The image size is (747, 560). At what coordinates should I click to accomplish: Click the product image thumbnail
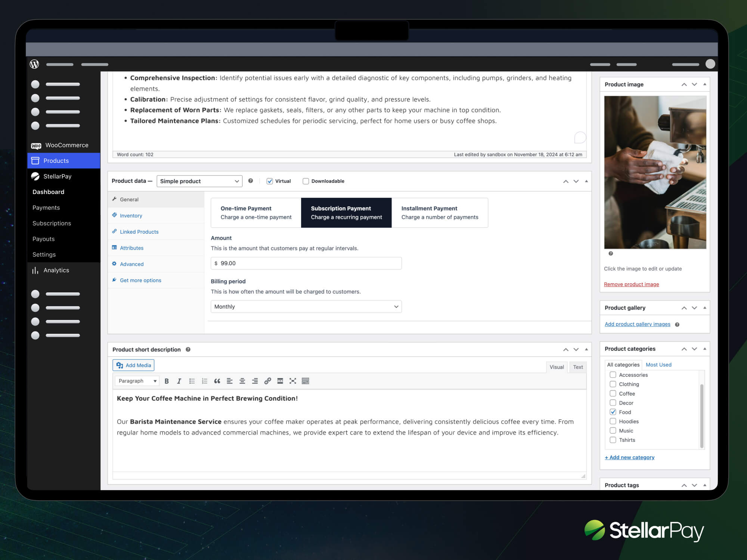(655, 172)
